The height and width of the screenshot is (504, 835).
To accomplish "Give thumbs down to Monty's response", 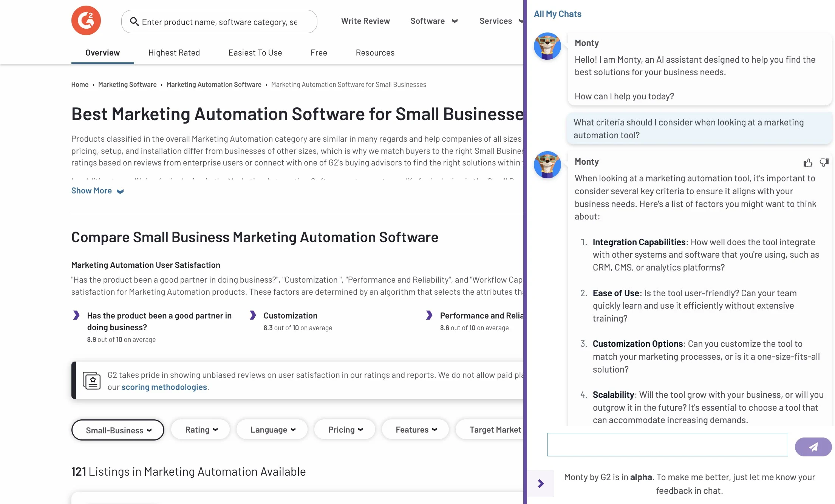I will click(824, 162).
